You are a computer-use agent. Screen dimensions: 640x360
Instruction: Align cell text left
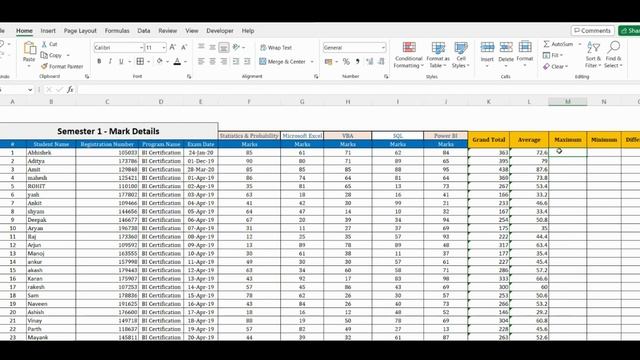201,62
